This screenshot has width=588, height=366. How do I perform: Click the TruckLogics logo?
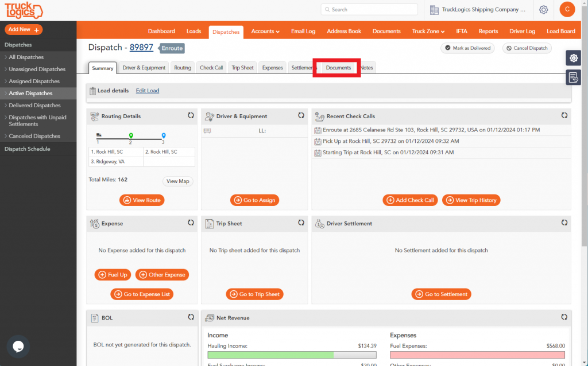point(24,10)
